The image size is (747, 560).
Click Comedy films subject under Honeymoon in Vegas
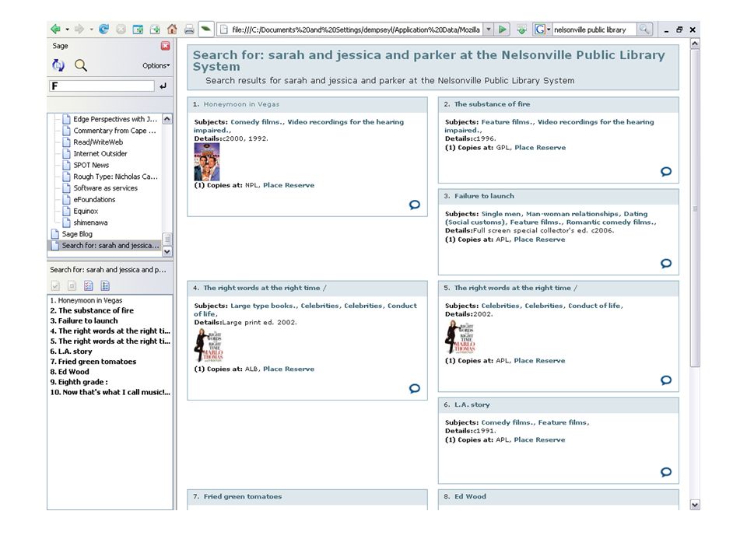pos(256,122)
